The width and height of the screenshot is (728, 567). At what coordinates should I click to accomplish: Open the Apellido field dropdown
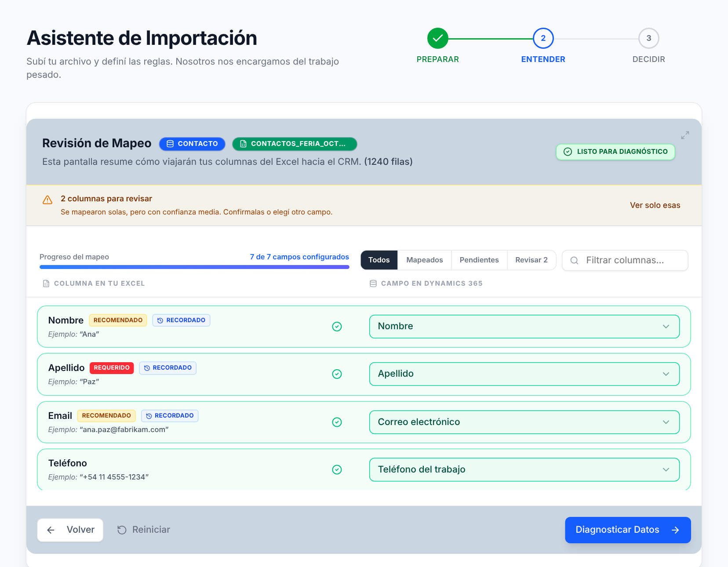(x=524, y=374)
